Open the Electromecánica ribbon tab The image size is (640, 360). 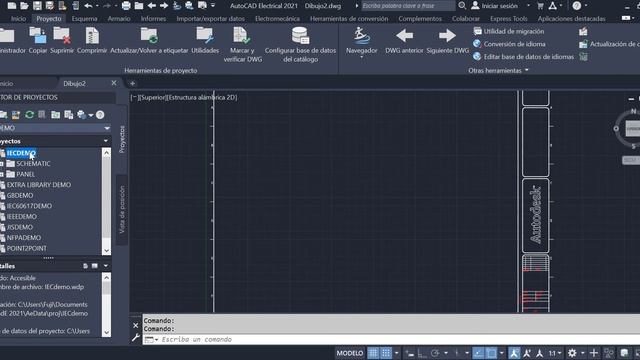click(x=277, y=19)
